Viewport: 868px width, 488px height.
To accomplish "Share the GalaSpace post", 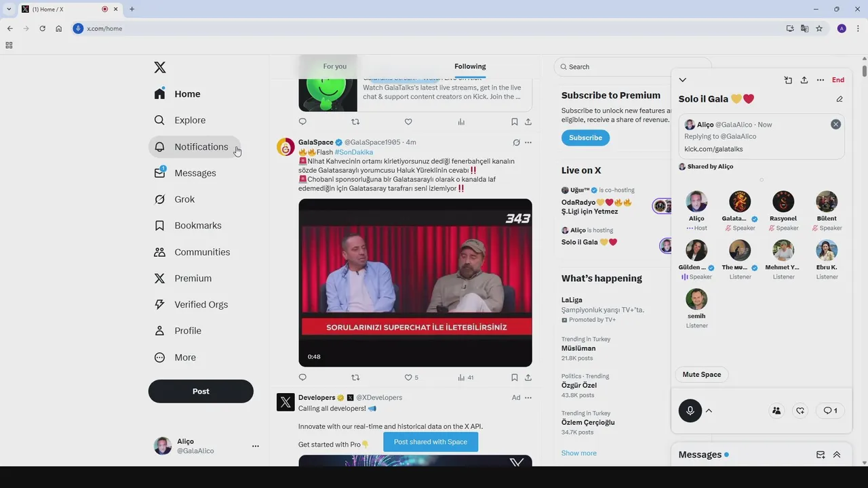I will 528,378.
